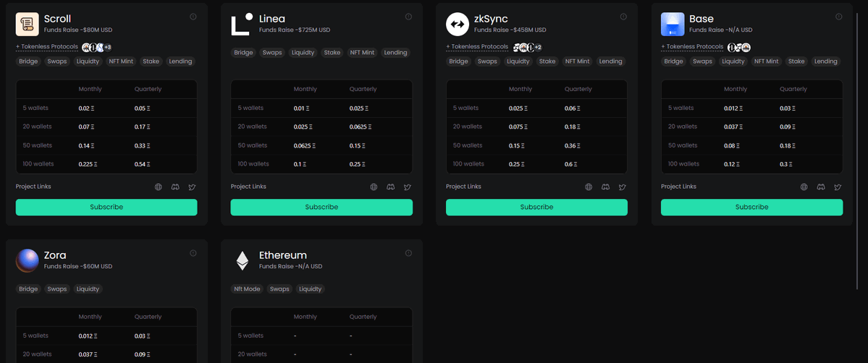This screenshot has height=363, width=868.
Task: Select the Bridge tag on Scroll card
Action: click(28, 61)
